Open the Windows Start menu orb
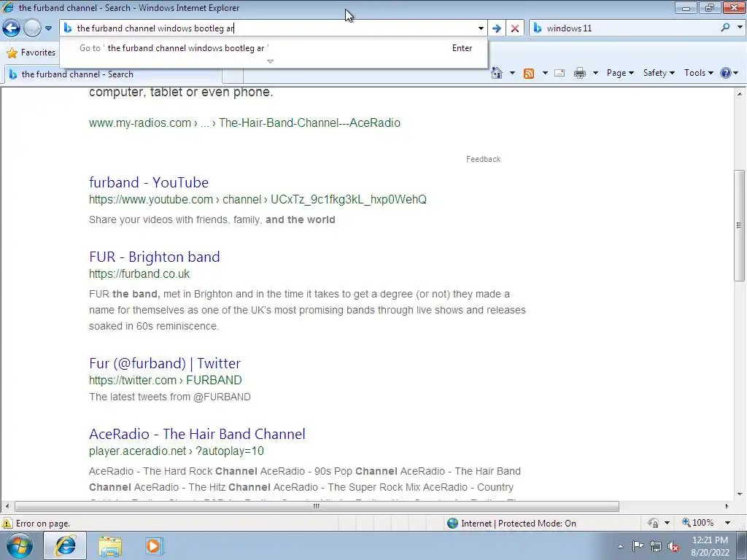The image size is (747, 560). click(x=19, y=545)
